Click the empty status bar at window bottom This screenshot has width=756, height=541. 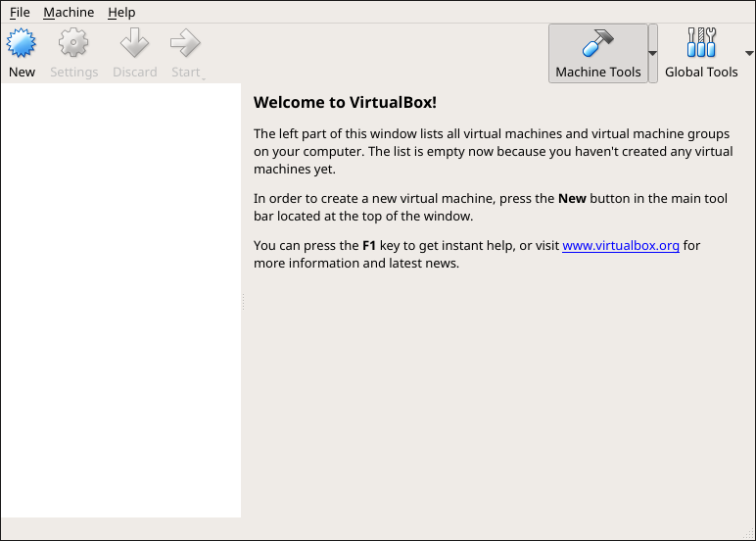[378, 529]
